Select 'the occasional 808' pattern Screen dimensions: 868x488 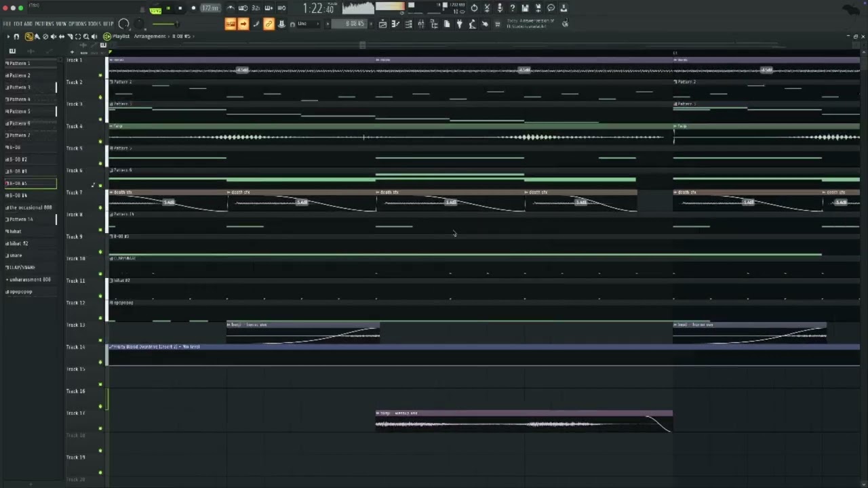coord(31,207)
